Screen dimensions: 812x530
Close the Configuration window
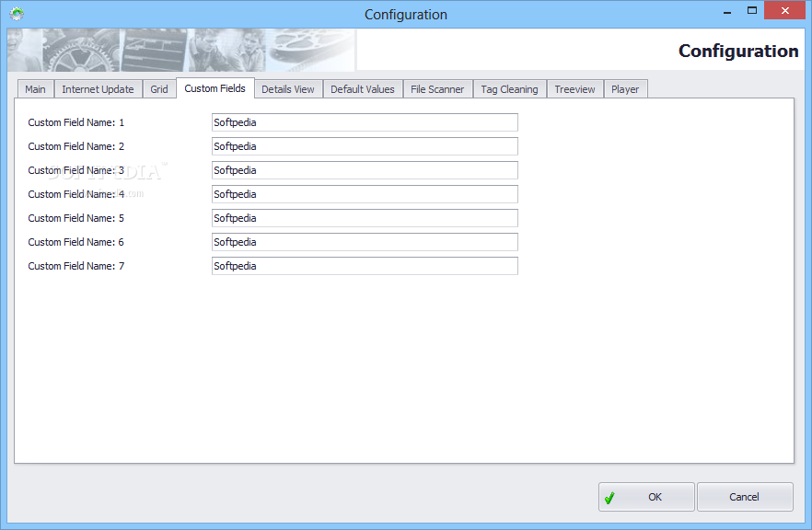tap(785, 10)
